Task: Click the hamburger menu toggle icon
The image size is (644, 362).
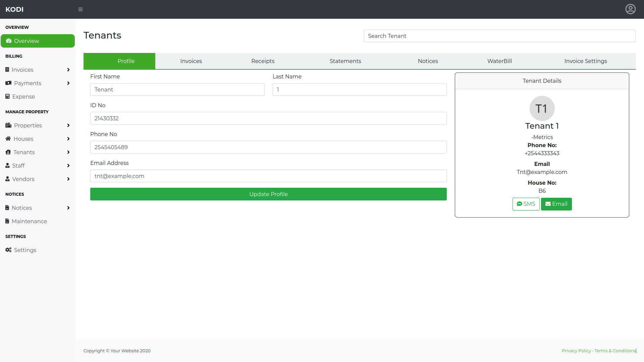Action: tap(80, 9)
